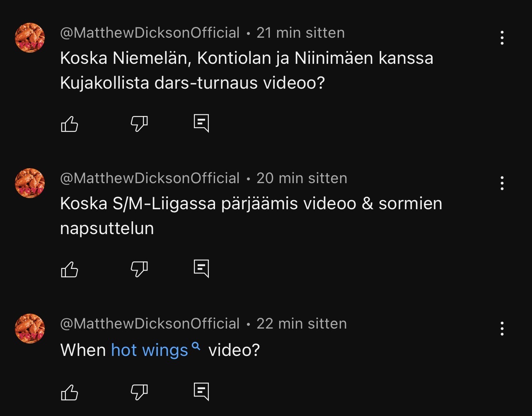Image resolution: width=532 pixels, height=416 pixels.
Task: Tap avatar beside the dars-turnaus comment
Action: click(x=30, y=38)
